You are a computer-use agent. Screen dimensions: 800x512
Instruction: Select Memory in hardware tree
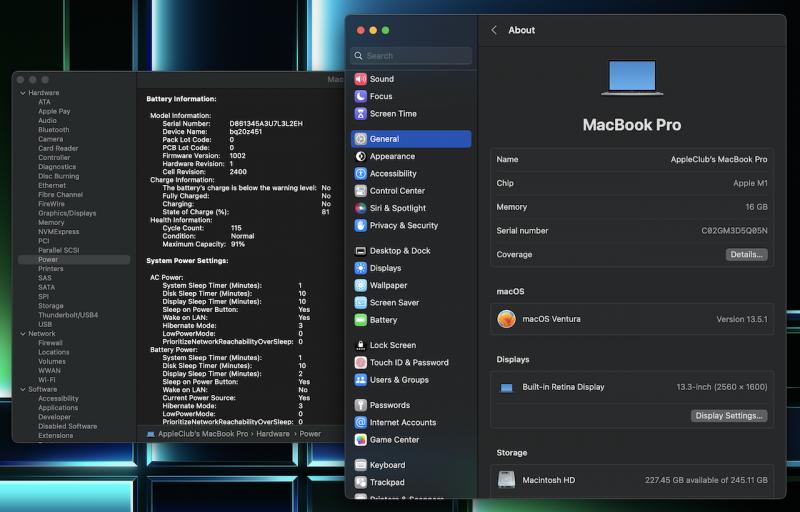coord(51,222)
